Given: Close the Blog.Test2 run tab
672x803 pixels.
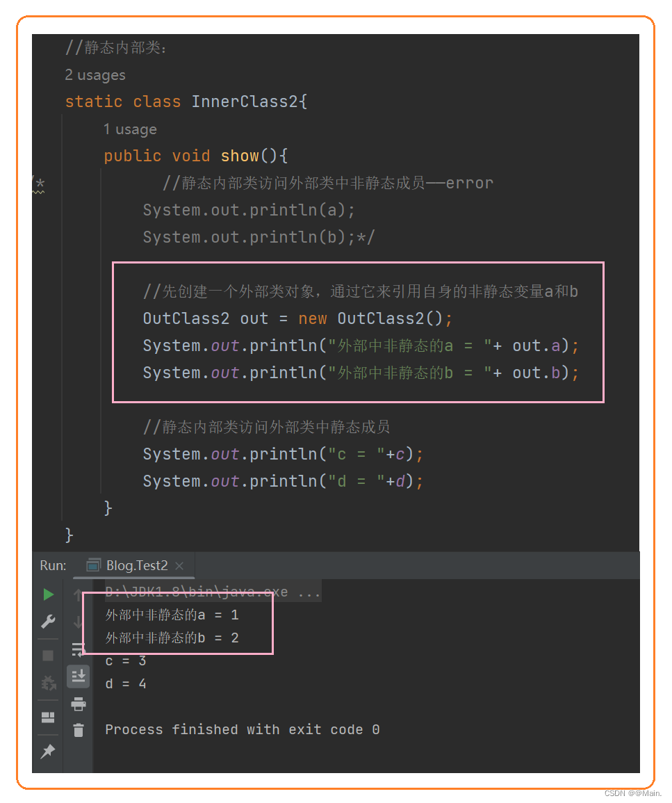Looking at the screenshot, I should pos(179,566).
